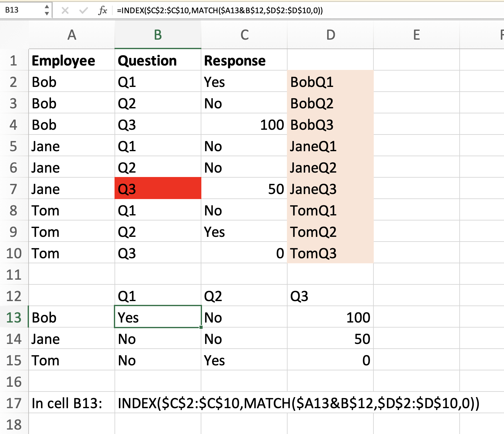Select the Response header cell
Screen dimensions: 504x434
[244, 60]
